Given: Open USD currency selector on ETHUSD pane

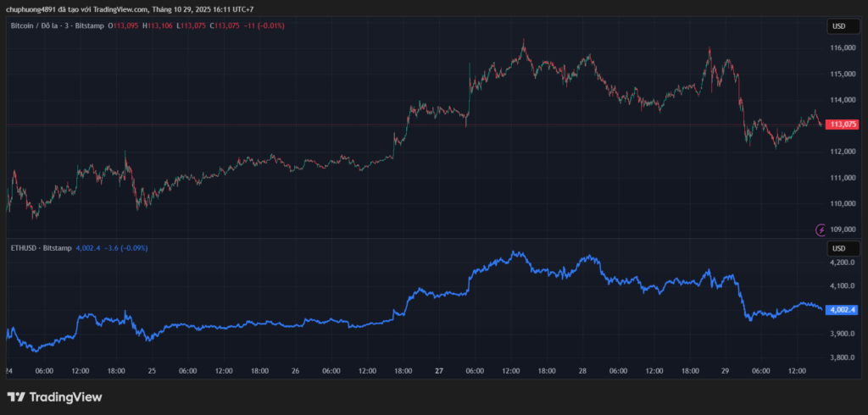Looking at the screenshot, I should click(x=838, y=248).
